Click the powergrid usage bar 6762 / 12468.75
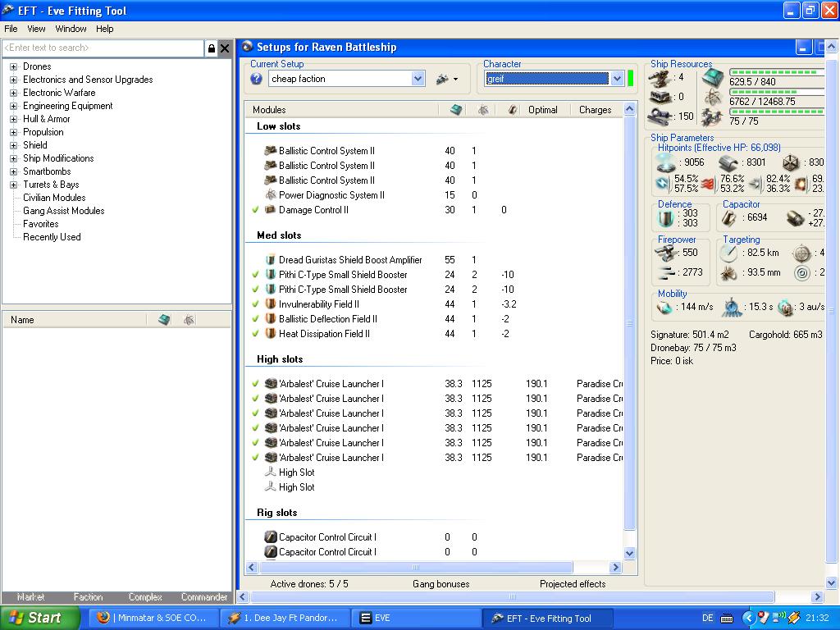Viewport: 840px width, 630px height. [777, 92]
